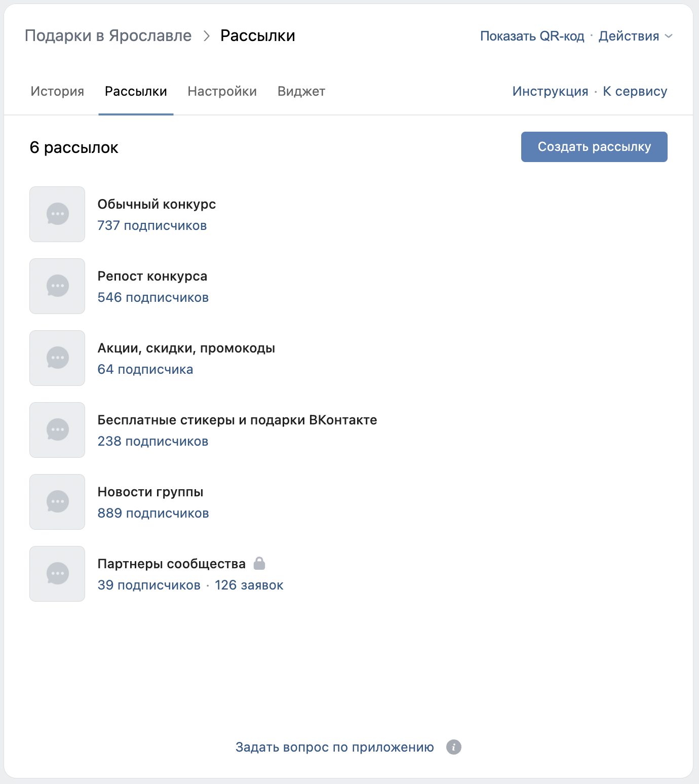Click the Новости группы message icon
The width and height of the screenshot is (699, 784).
point(57,502)
